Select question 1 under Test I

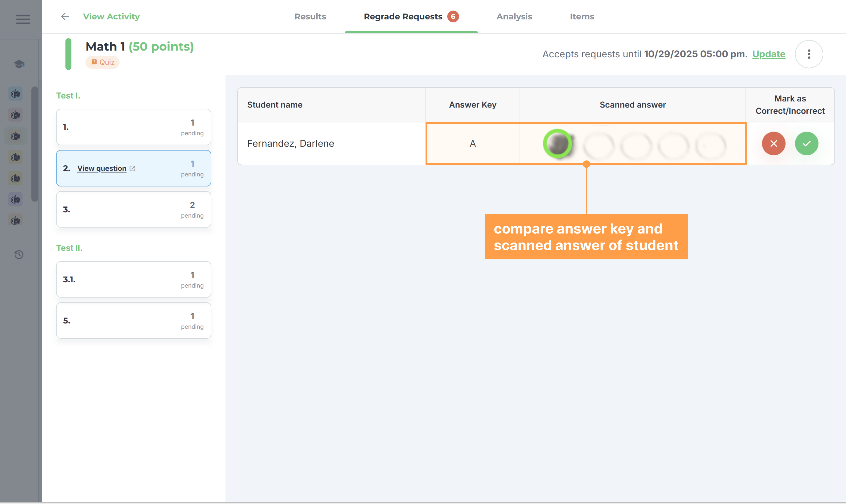point(133,127)
